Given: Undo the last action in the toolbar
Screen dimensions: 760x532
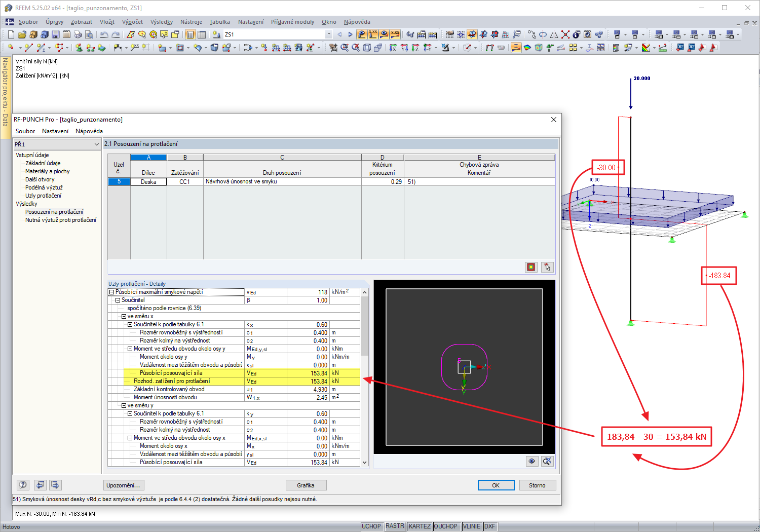Looking at the screenshot, I should (104, 34).
